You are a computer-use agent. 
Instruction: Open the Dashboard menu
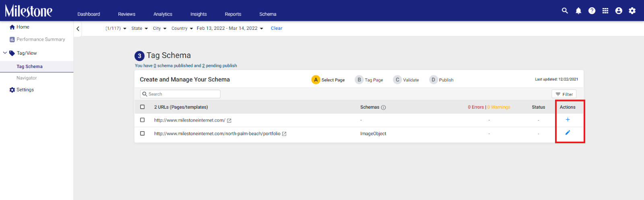click(x=89, y=14)
